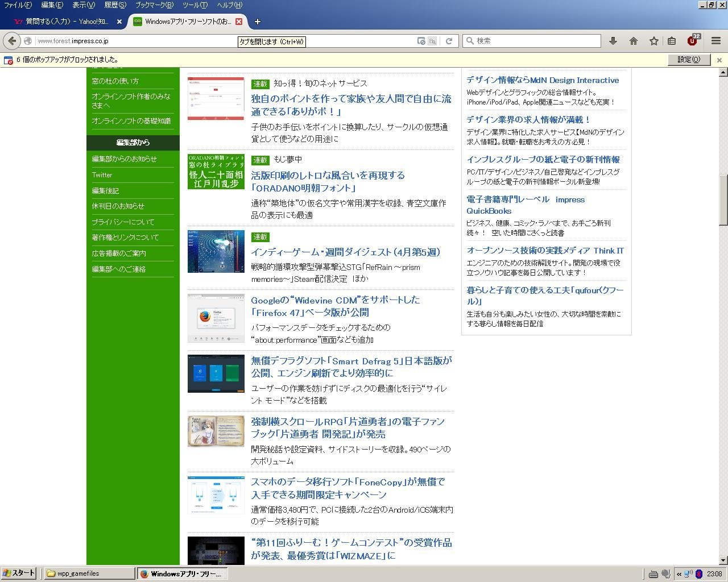Click the Firefox back arrow button
Image resolution: width=728 pixels, height=582 pixels.
tap(12, 41)
